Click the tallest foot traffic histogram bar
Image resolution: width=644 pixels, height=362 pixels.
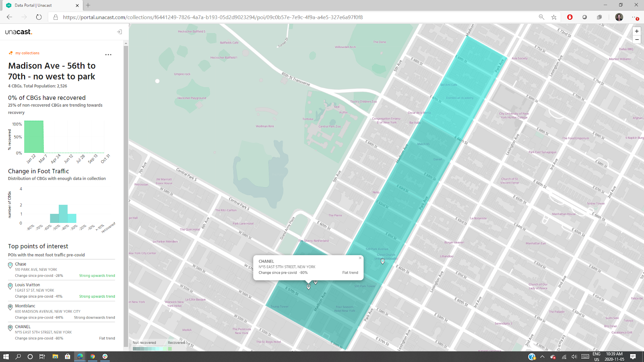tap(63, 214)
